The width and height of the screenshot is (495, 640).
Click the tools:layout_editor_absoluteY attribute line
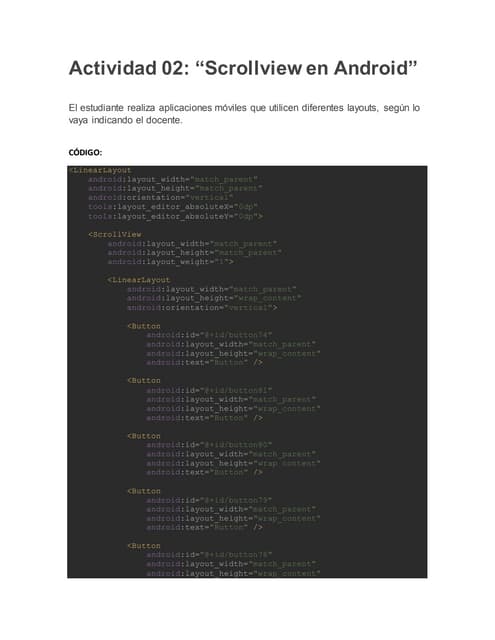175,216
